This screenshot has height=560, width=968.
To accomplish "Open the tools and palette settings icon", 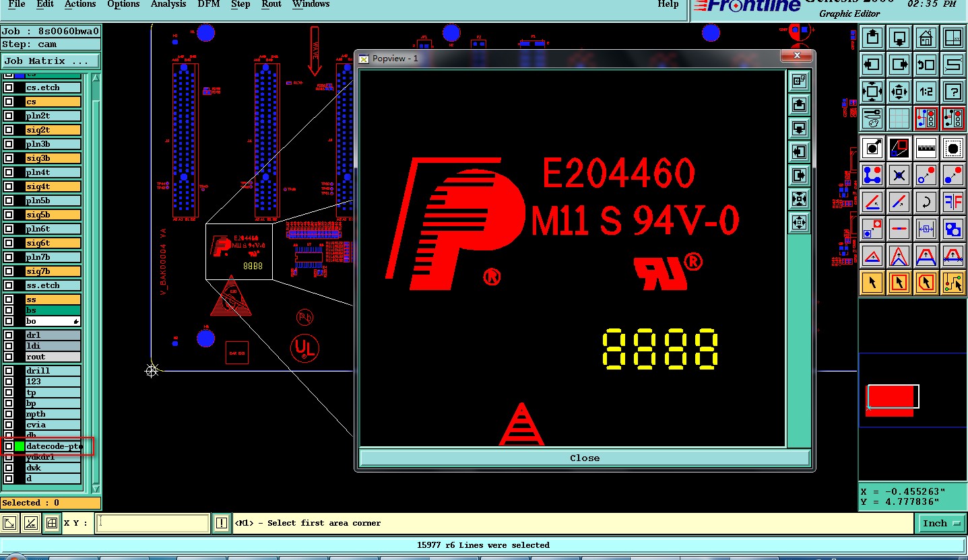I will 872,118.
